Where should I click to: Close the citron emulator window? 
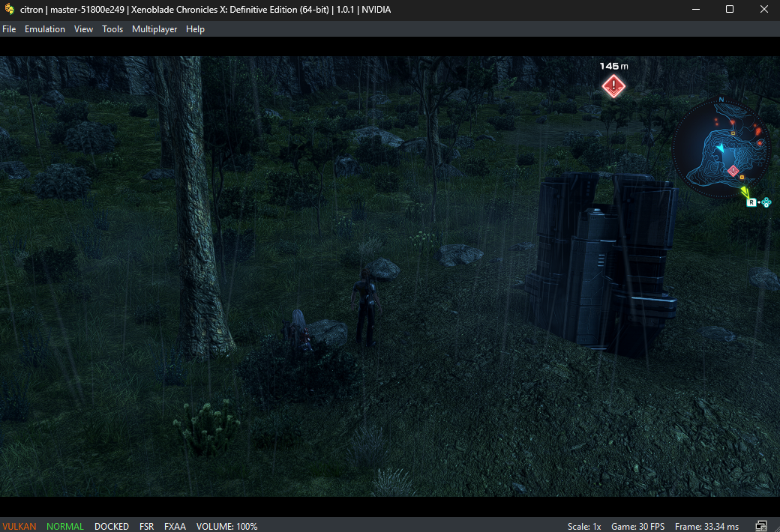763,9
